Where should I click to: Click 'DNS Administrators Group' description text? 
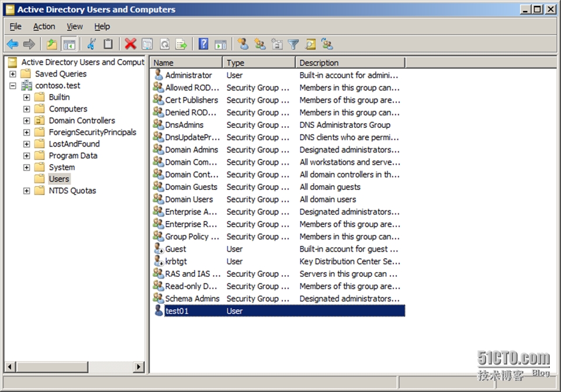(x=345, y=125)
